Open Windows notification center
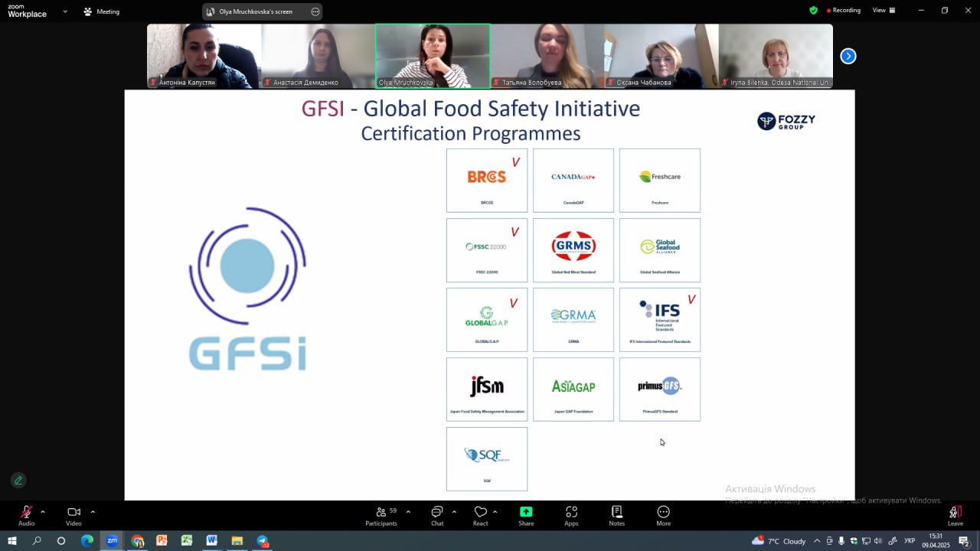The height and width of the screenshot is (551, 980). [x=964, y=541]
